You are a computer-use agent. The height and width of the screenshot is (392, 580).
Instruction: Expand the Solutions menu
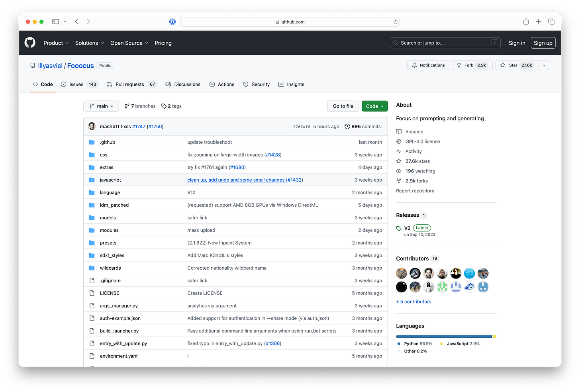click(x=90, y=43)
